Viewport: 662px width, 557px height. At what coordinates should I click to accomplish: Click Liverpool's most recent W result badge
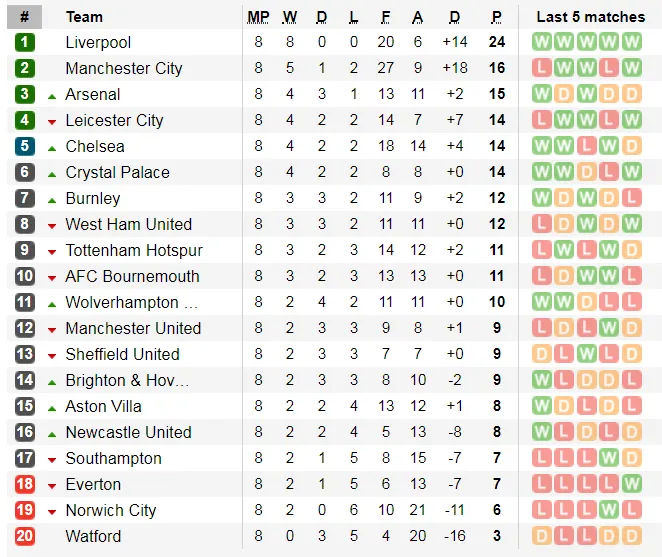(631, 42)
